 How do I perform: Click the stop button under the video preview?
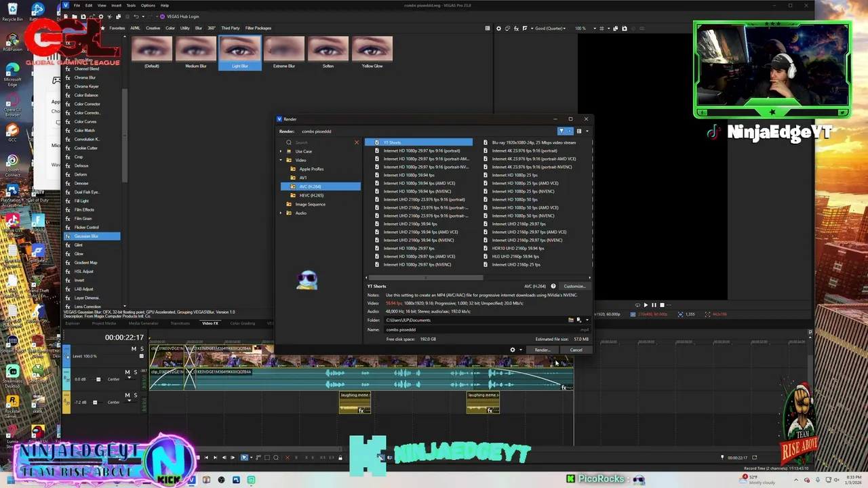point(662,305)
